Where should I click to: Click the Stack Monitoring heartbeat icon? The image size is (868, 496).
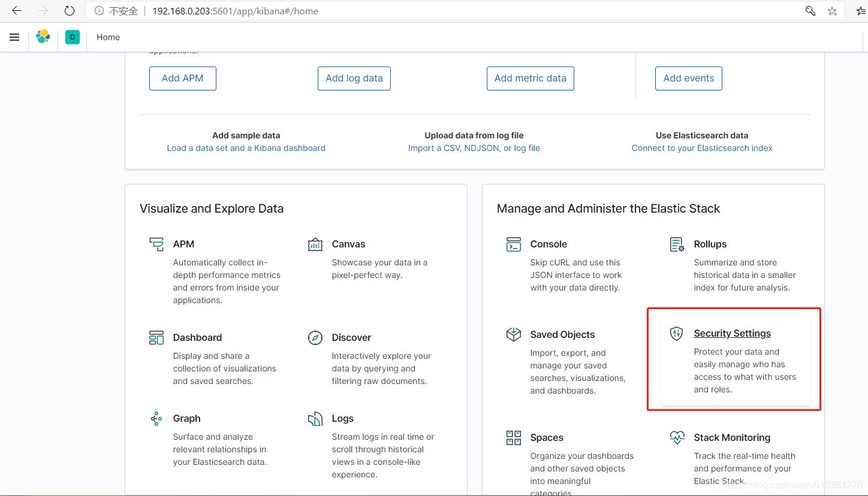677,437
